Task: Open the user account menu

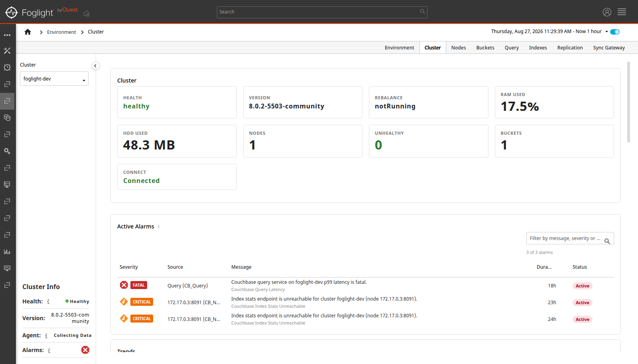Action: click(x=607, y=12)
